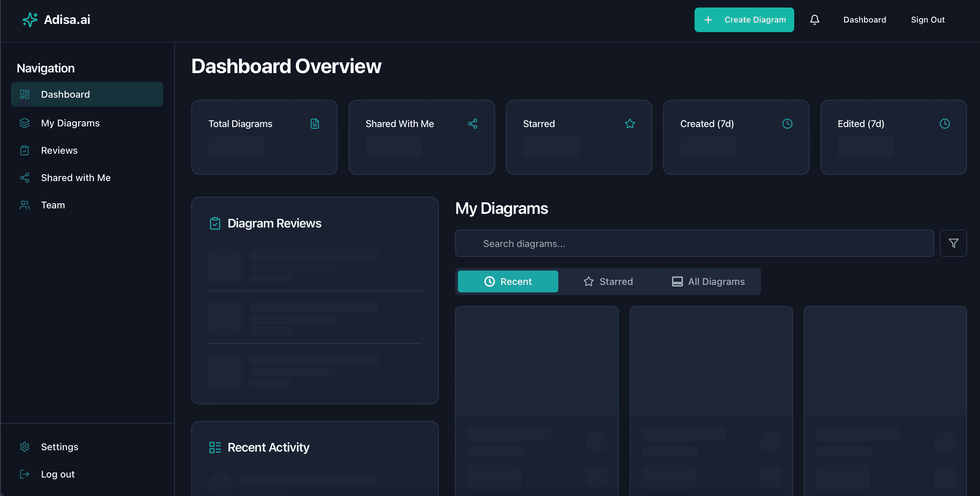Open Shared with Me from the sidebar
The height and width of the screenshot is (496, 980).
click(x=76, y=177)
